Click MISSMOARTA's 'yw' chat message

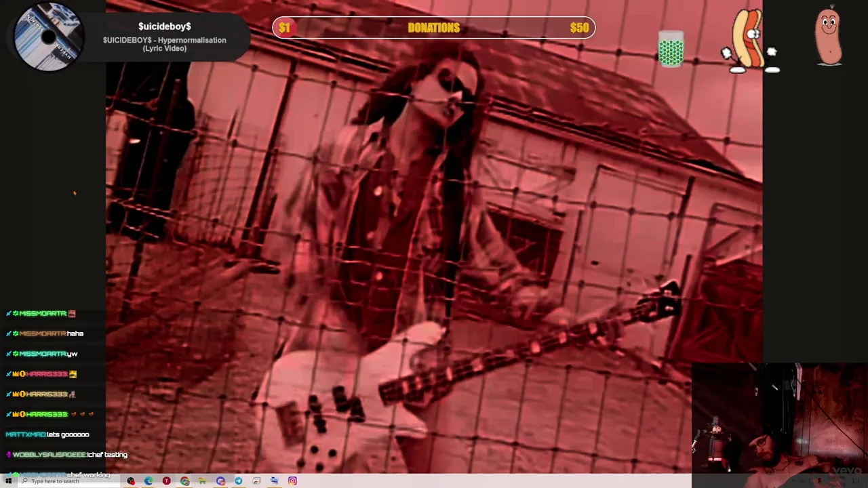[41, 354]
